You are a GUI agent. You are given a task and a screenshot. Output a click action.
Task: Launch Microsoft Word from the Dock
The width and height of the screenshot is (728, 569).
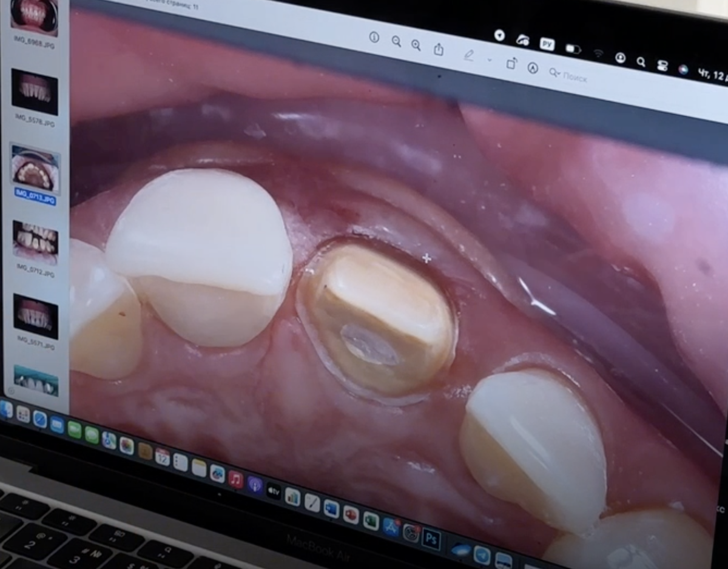331,508
